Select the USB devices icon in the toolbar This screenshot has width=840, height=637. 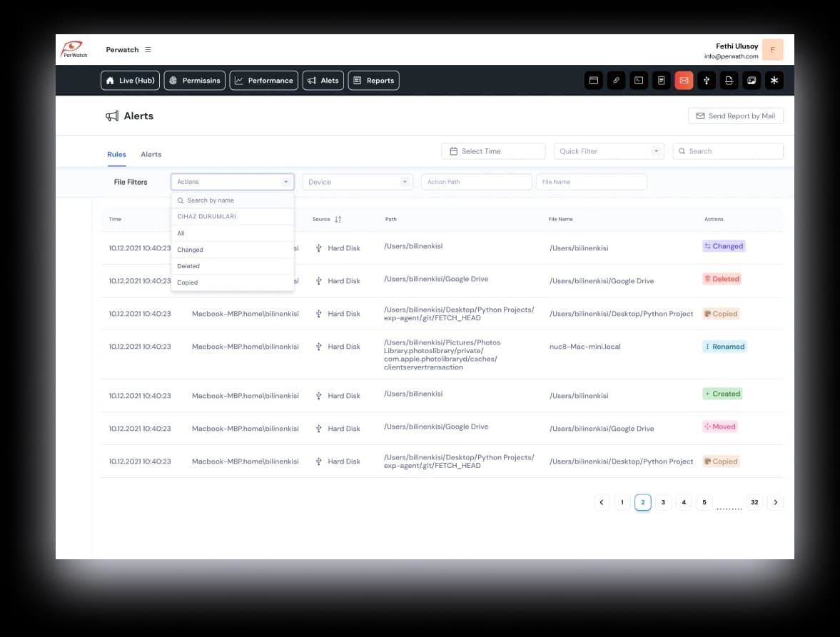707,81
